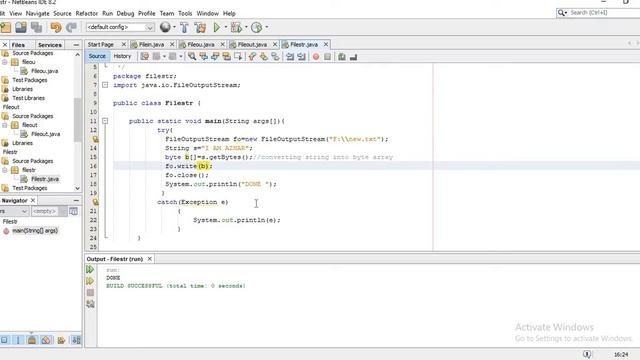Toggle Sort by Name/Source in Navigator
Viewport: 640px width, 360px height.
pyautogui.click(x=76, y=340)
